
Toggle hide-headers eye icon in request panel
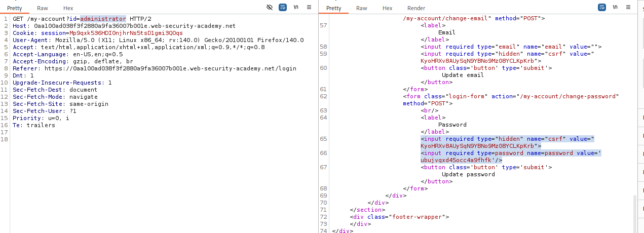270,8
